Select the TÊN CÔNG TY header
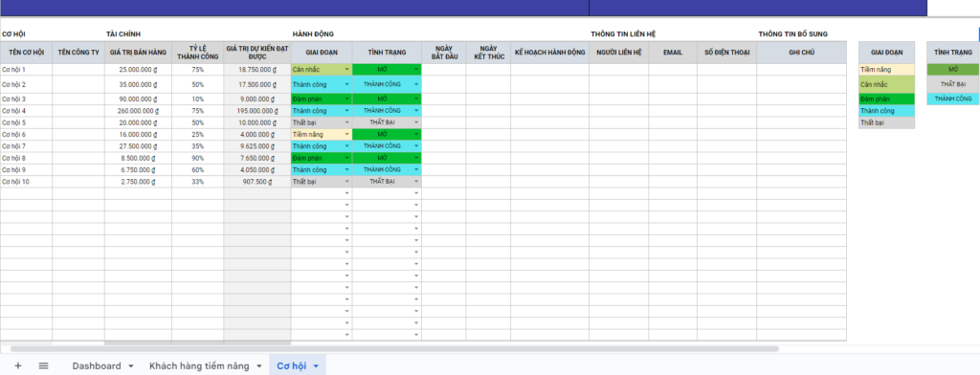The height and width of the screenshot is (375, 980). 78,53
